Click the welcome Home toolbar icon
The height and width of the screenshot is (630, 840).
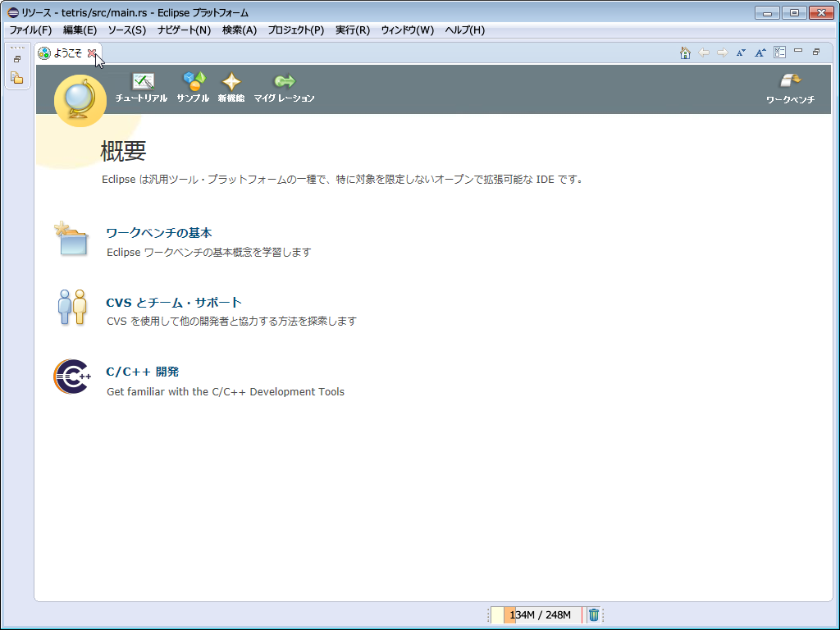(685, 52)
